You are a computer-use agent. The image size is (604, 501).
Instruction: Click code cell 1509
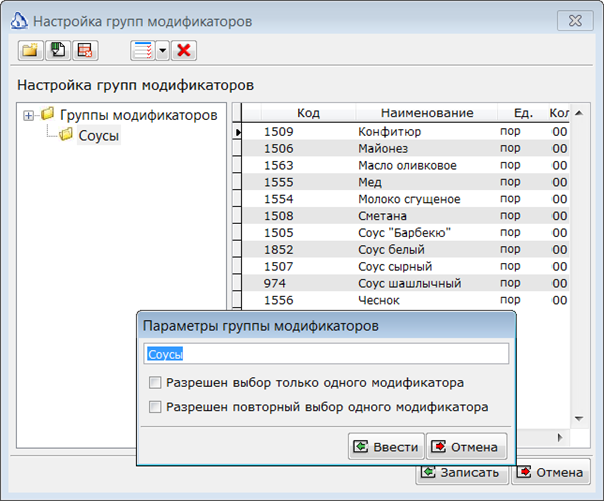279,132
